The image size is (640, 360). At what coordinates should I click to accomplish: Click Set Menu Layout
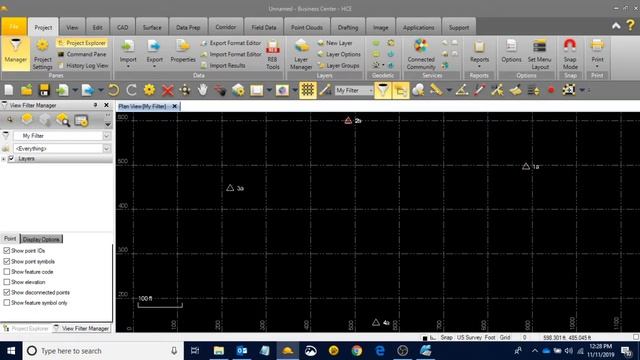pos(539,54)
